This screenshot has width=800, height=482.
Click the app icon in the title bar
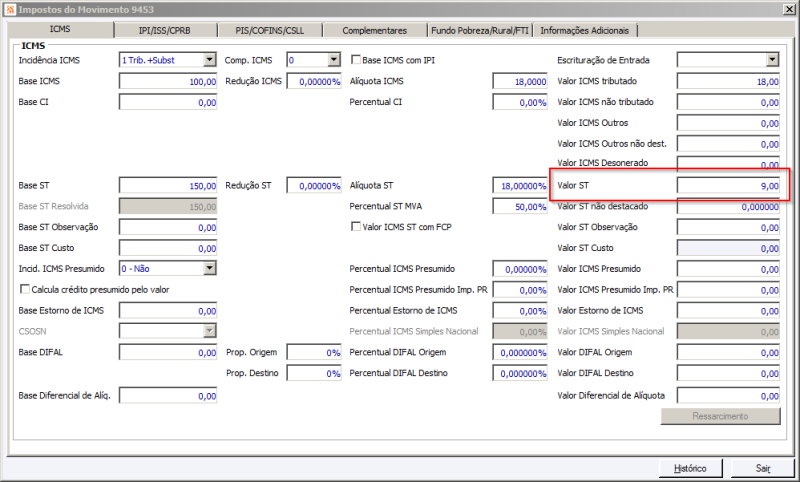[10, 9]
